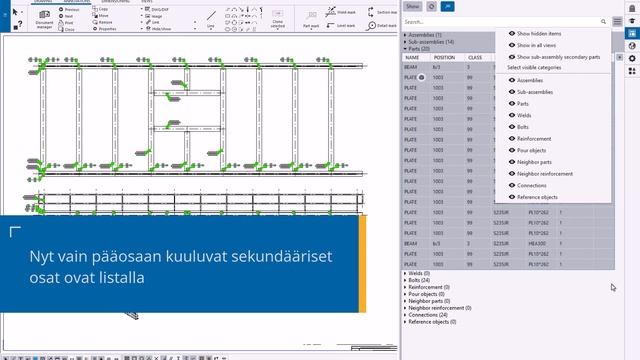Go to the Next drawing
Viewport: 640px width, 360px height.
[x=66, y=16]
